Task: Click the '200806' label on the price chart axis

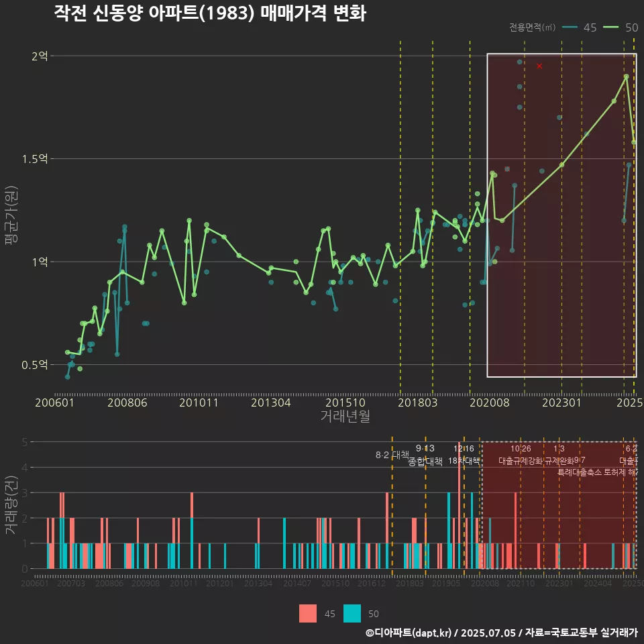Action: 127,402
